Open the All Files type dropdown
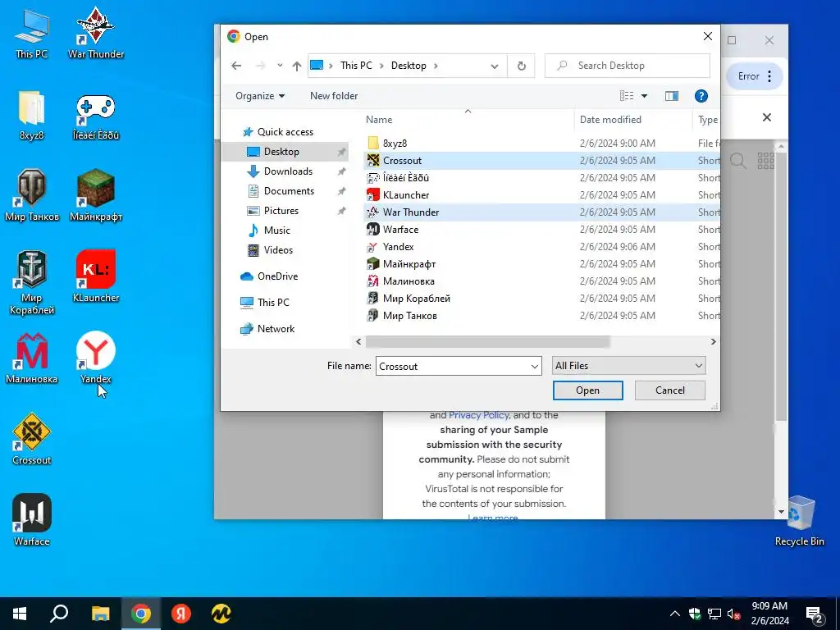The height and width of the screenshot is (630, 840). coord(629,366)
